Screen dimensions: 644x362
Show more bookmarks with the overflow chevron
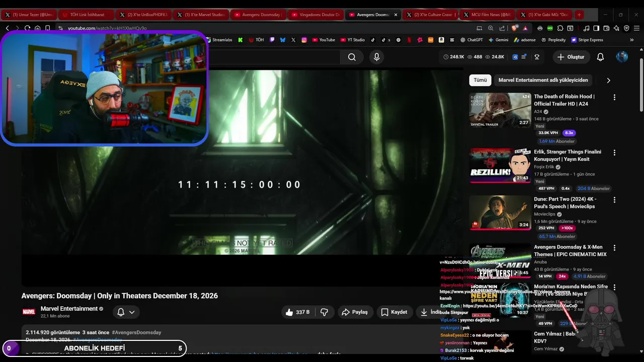632,40
